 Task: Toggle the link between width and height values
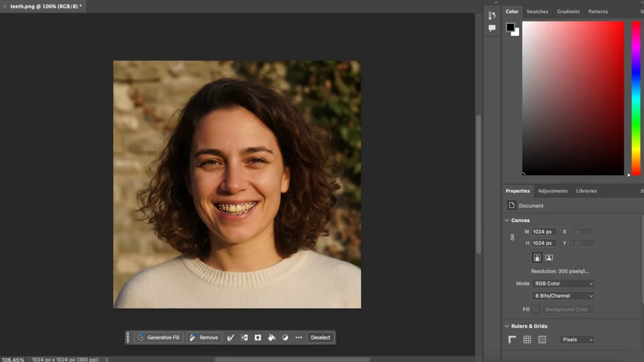pyautogui.click(x=513, y=237)
